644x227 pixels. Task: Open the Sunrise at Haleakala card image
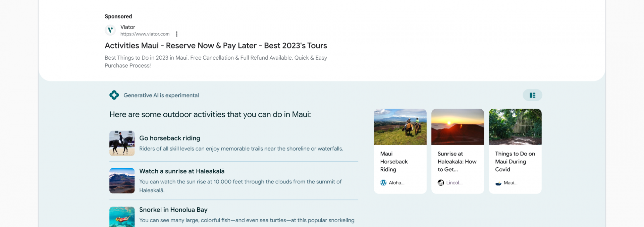click(458, 127)
